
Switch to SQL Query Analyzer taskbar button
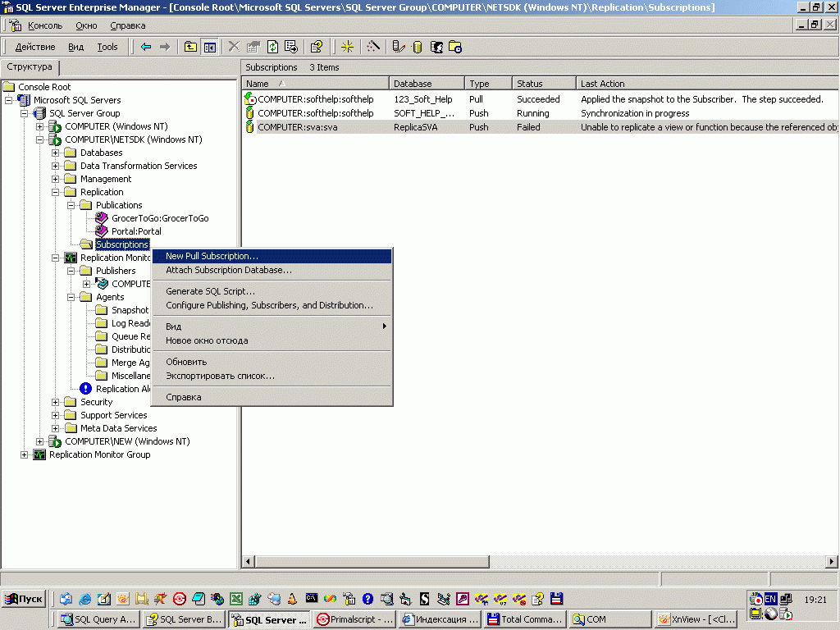click(x=98, y=620)
